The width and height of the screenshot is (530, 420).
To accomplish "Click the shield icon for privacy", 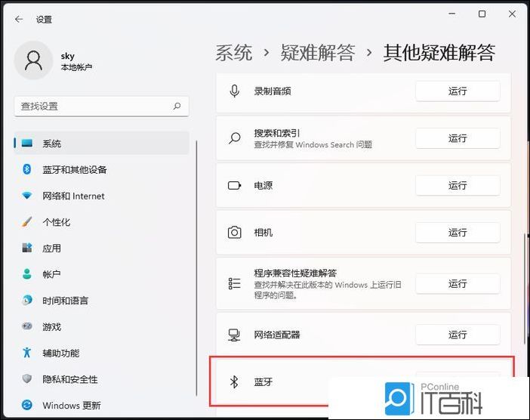I will pos(26,378).
